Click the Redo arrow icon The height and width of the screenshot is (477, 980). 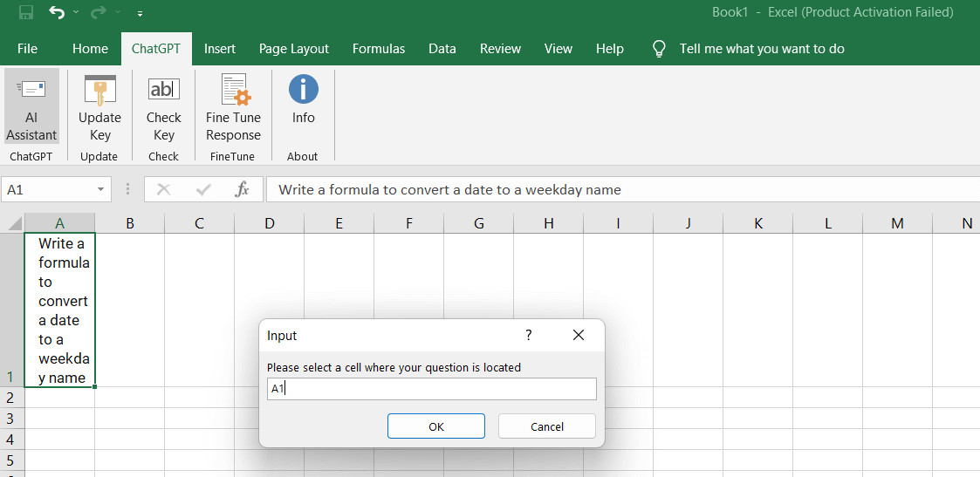(x=98, y=12)
